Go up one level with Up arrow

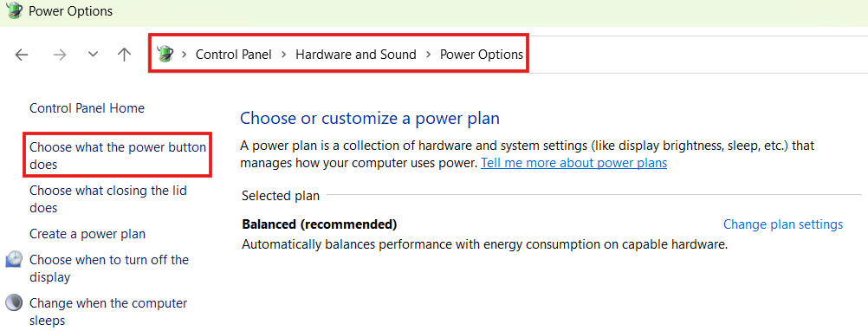coord(125,55)
